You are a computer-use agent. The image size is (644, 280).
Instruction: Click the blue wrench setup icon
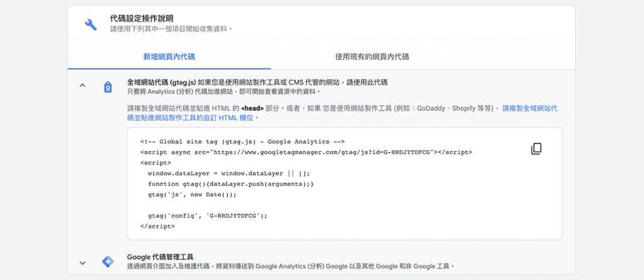pyautogui.click(x=91, y=25)
